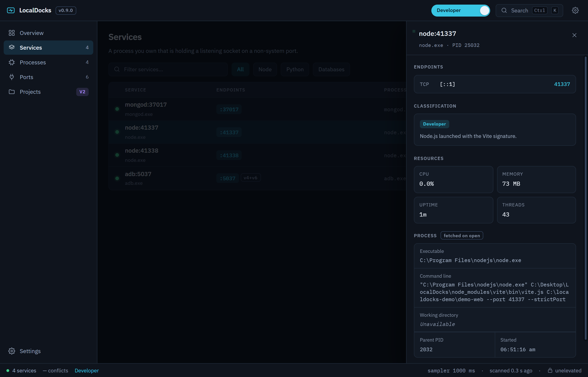This screenshot has height=377, width=588.
Task: Open Settings in the sidebar
Action: tap(48, 351)
